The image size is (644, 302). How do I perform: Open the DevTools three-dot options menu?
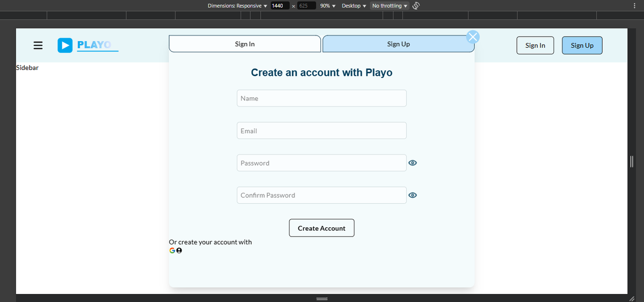(x=635, y=5)
